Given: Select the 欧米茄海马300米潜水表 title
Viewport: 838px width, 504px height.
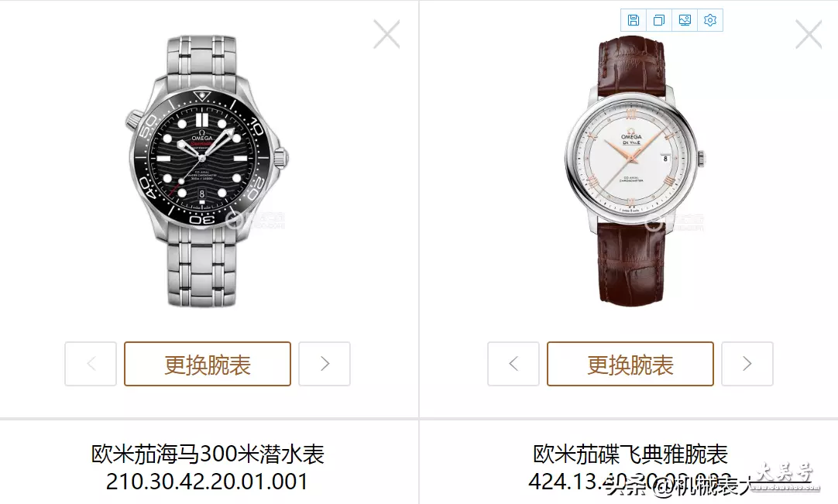Looking at the screenshot, I should pos(208,454).
